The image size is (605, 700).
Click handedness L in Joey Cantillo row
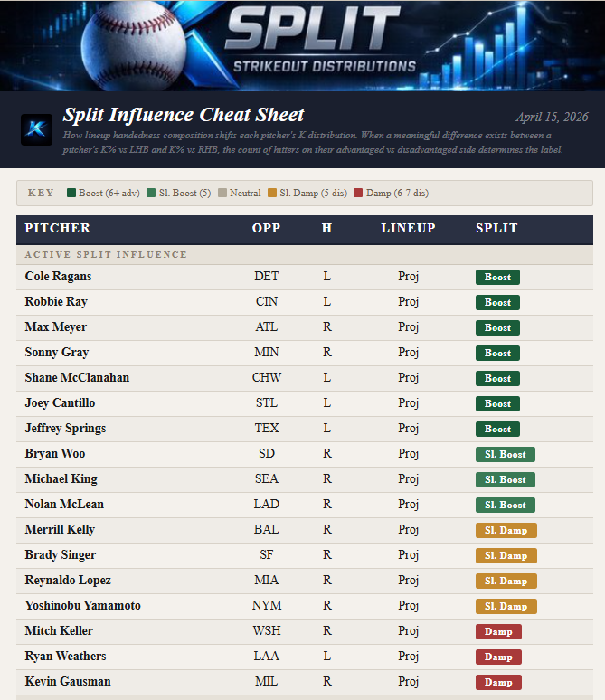coord(326,403)
